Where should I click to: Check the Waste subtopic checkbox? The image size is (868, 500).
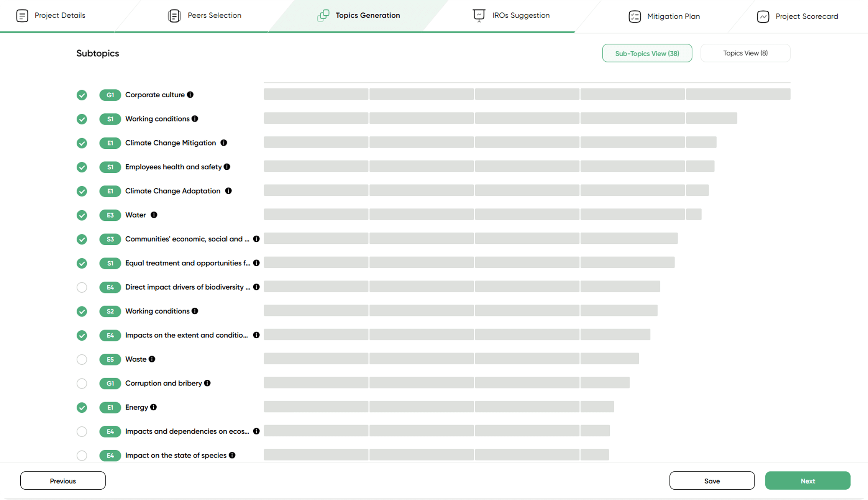click(82, 359)
